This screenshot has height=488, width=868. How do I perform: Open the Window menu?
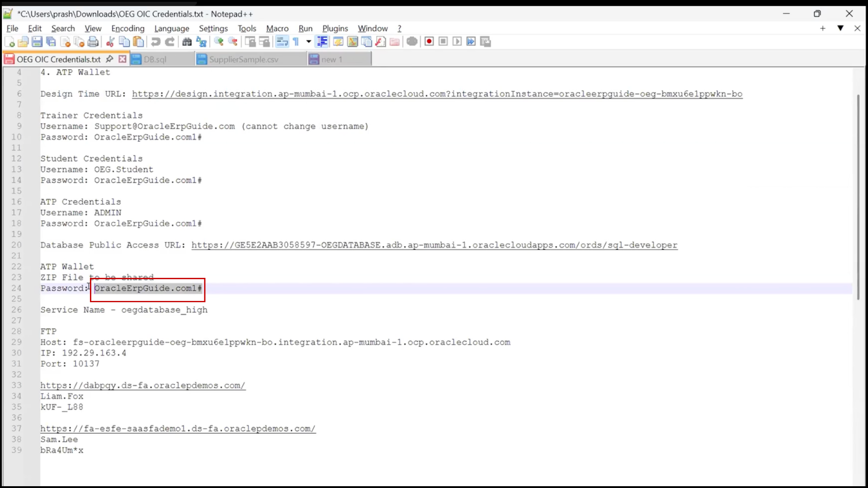click(x=373, y=28)
